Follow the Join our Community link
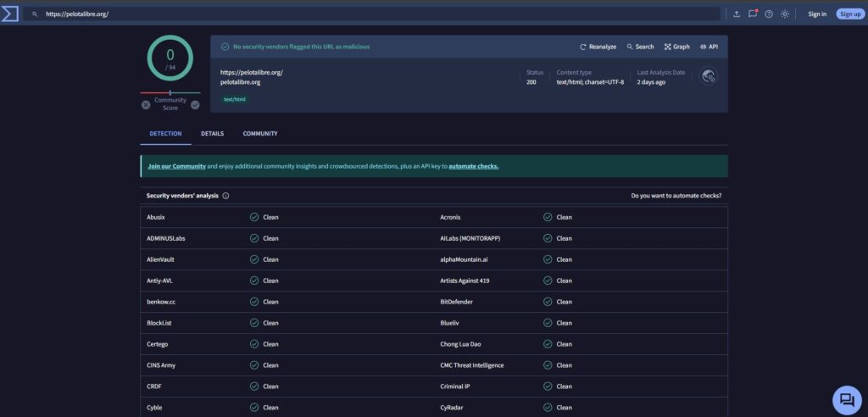 (176, 166)
